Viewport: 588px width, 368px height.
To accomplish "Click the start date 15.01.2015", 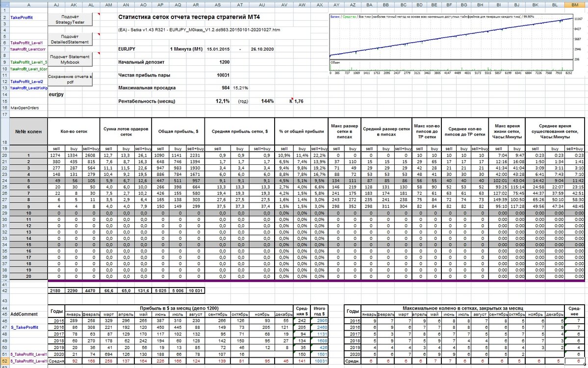I will pos(218,49).
